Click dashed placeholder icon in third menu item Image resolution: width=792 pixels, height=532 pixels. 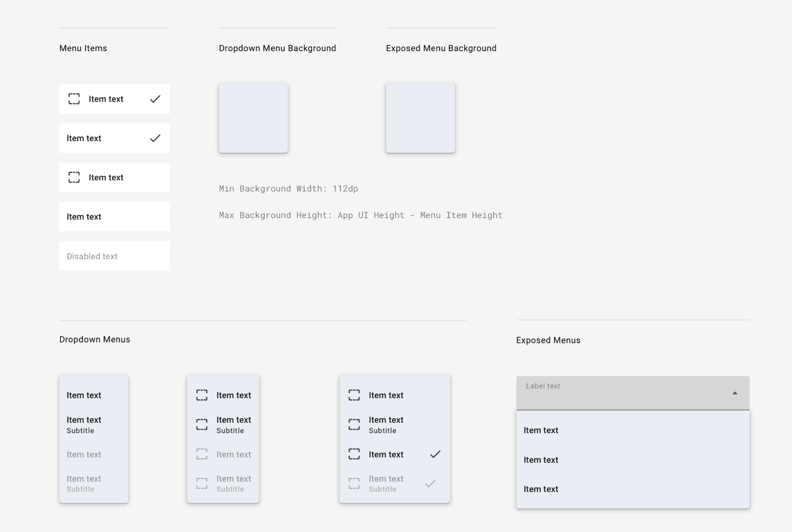[74, 177]
